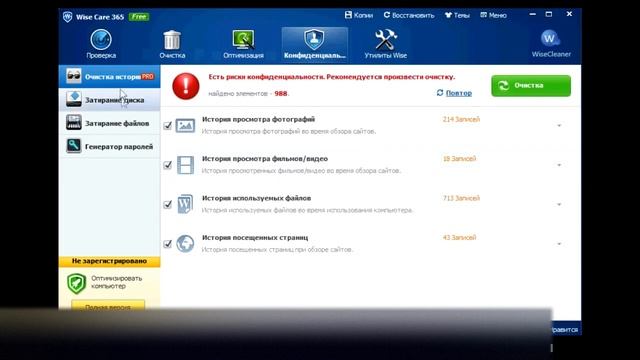Screen dimensions: 640x360
Task: Select Очистка истории in sidebar
Action: point(109,76)
